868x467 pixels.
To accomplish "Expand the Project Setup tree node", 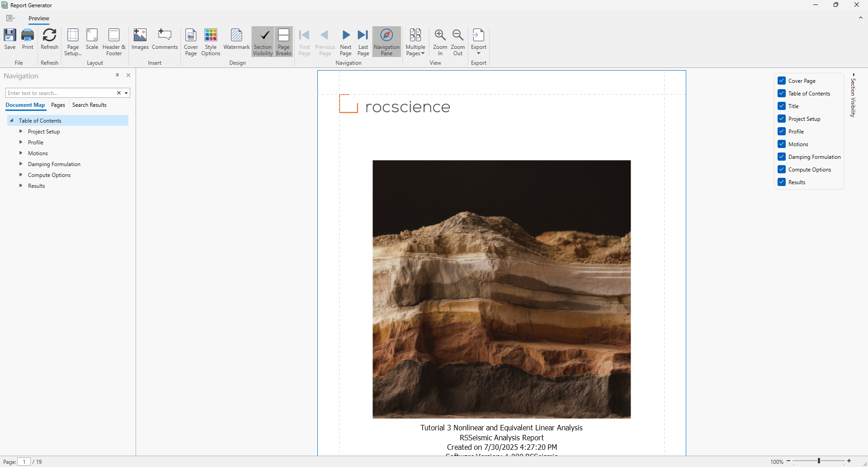I will [x=21, y=131].
